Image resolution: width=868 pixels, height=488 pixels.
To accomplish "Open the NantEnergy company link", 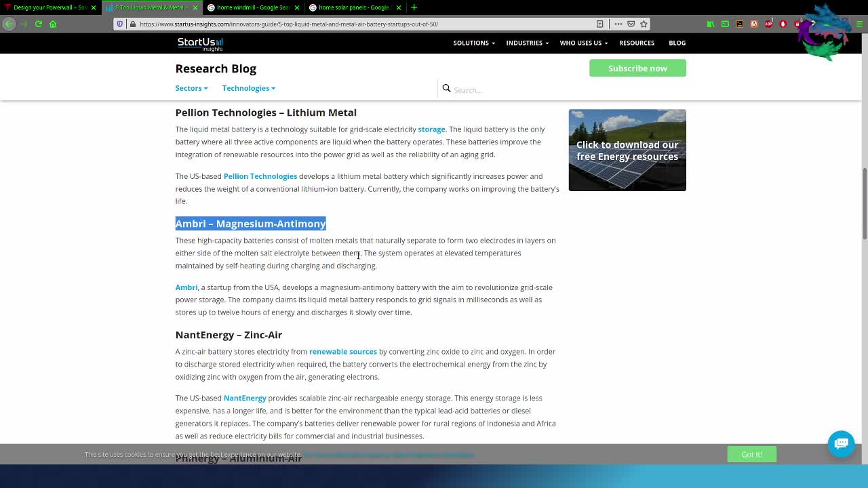I will (245, 399).
